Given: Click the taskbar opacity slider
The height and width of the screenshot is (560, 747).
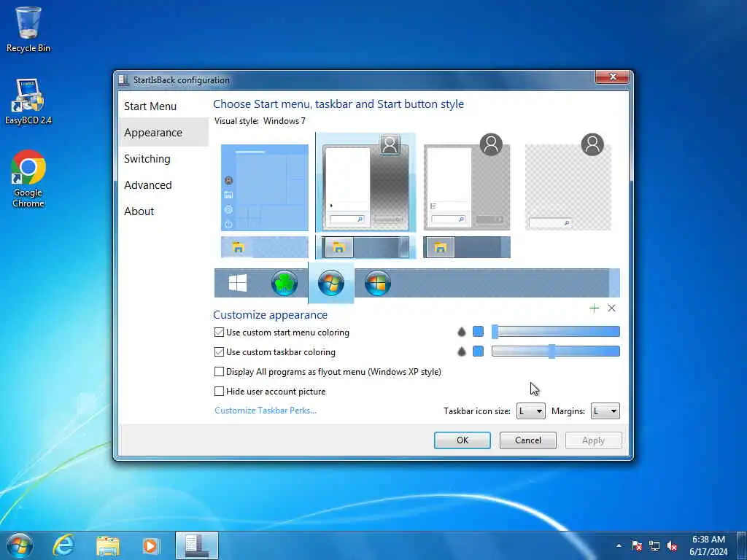Looking at the screenshot, I should click(555, 351).
